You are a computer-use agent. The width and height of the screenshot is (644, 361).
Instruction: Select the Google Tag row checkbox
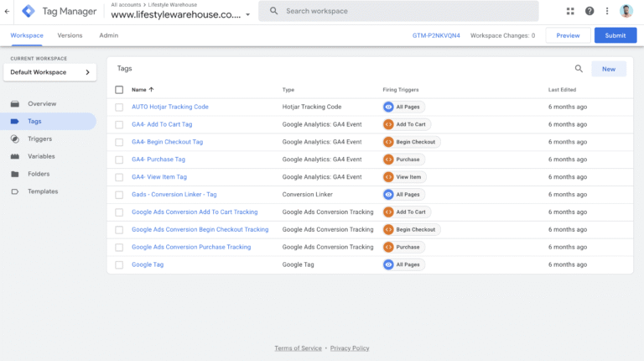tap(119, 264)
